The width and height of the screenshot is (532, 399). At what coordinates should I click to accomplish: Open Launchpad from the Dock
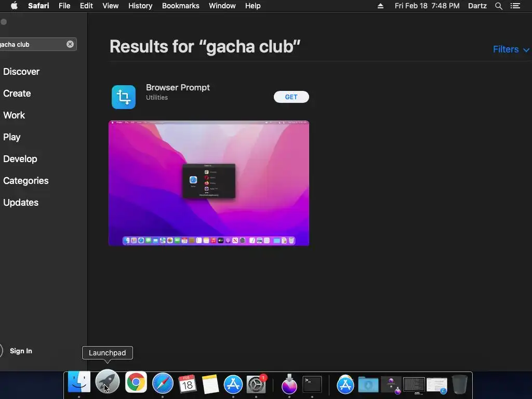pyautogui.click(x=107, y=382)
